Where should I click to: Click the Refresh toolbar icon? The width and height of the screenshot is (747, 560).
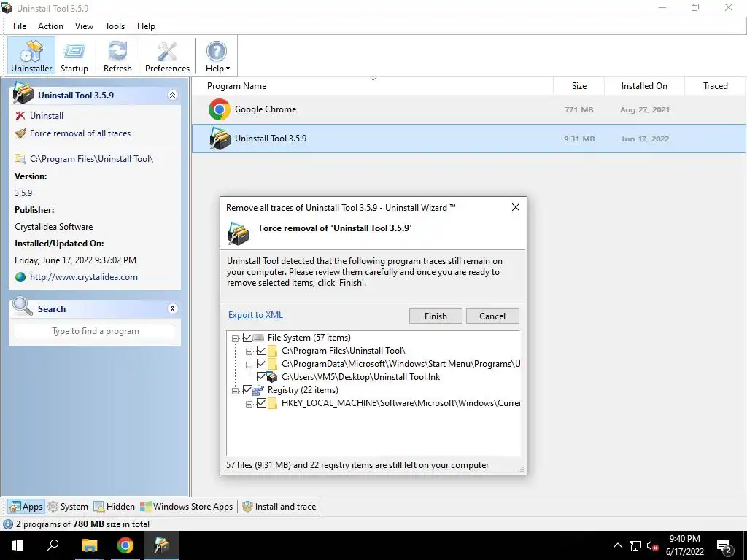point(117,56)
